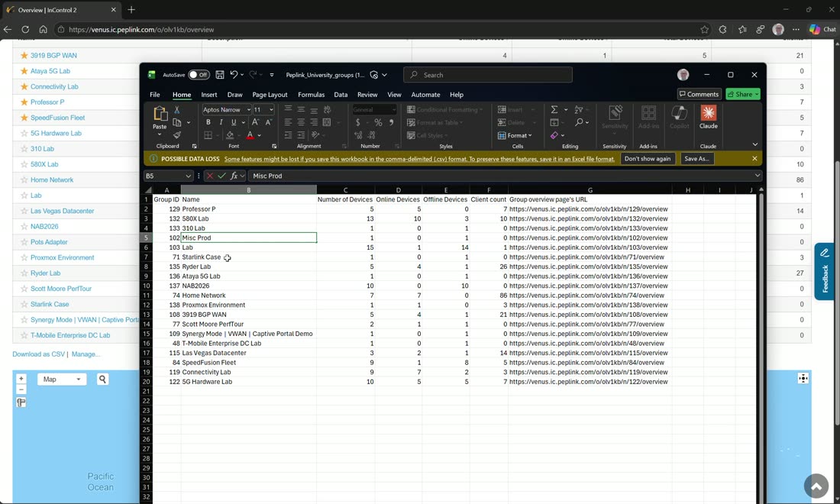Click the back-to-top arrow in browser page
This screenshot has width=840, height=504.
pos(816,486)
